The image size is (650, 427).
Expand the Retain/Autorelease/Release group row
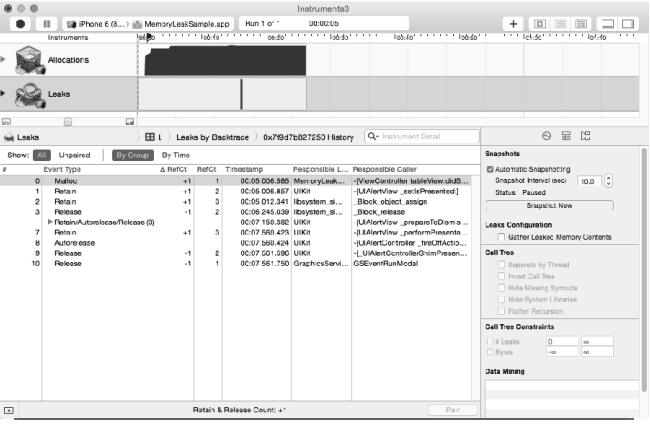pyautogui.click(x=51, y=222)
